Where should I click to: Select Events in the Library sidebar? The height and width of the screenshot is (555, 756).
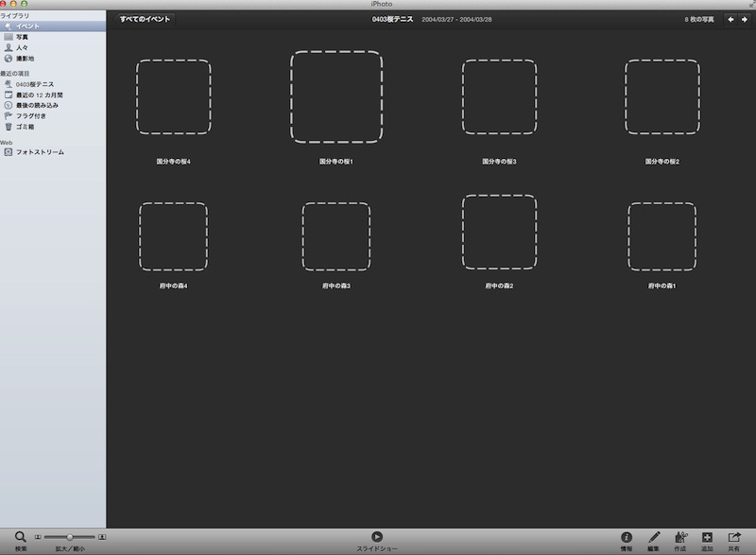click(x=53, y=26)
